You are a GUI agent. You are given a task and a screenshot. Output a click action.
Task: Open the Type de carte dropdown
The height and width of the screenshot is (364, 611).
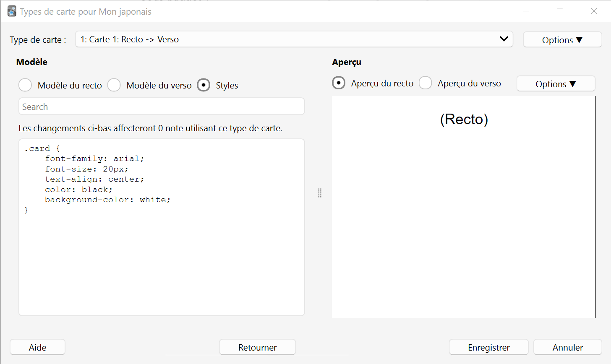[294, 39]
